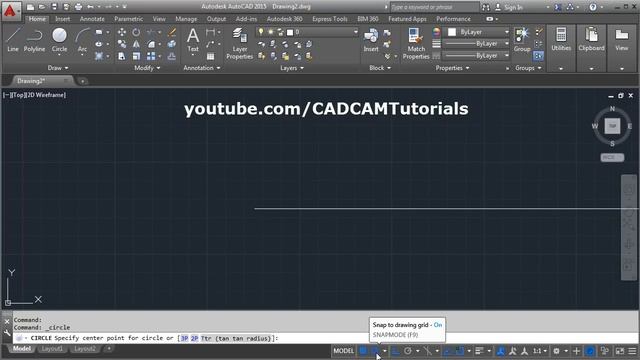Toggle isometric drafting in status bar
The image size is (640, 360).
(x=428, y=351)
